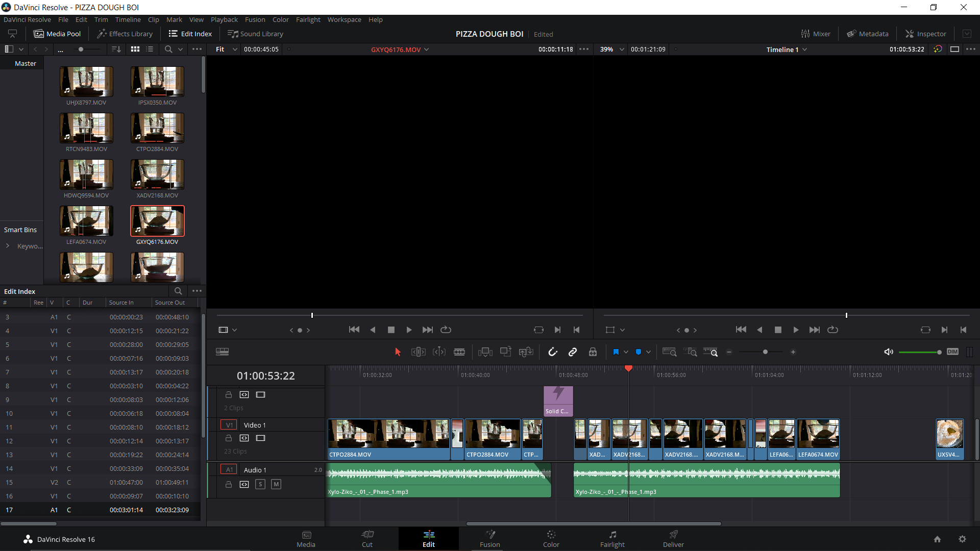Toggle the Edit Index panel

click(190, 34)
